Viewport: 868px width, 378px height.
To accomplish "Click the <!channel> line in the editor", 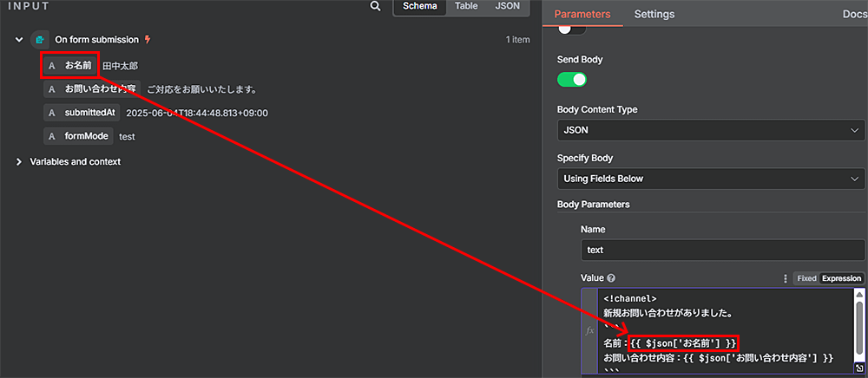I will pos(630,298).
